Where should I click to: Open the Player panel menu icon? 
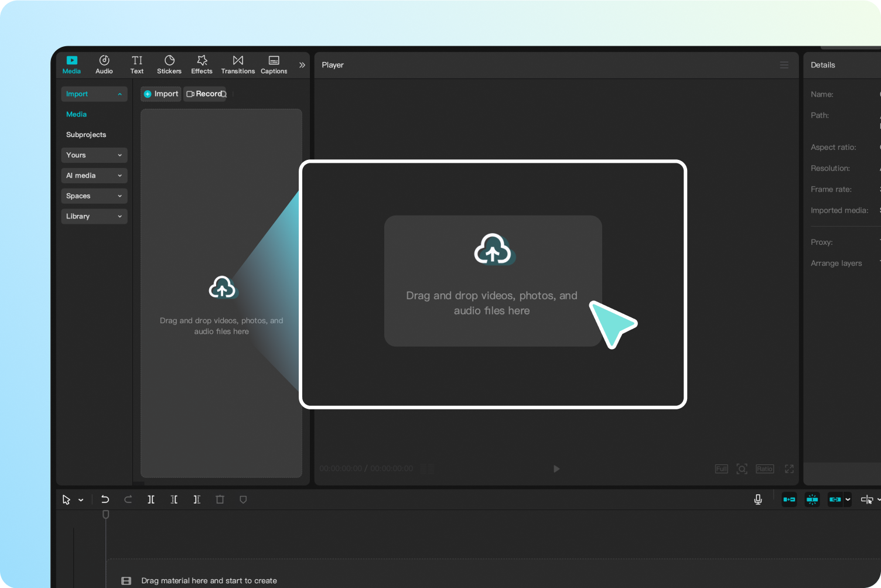click(x=784, y=65)
